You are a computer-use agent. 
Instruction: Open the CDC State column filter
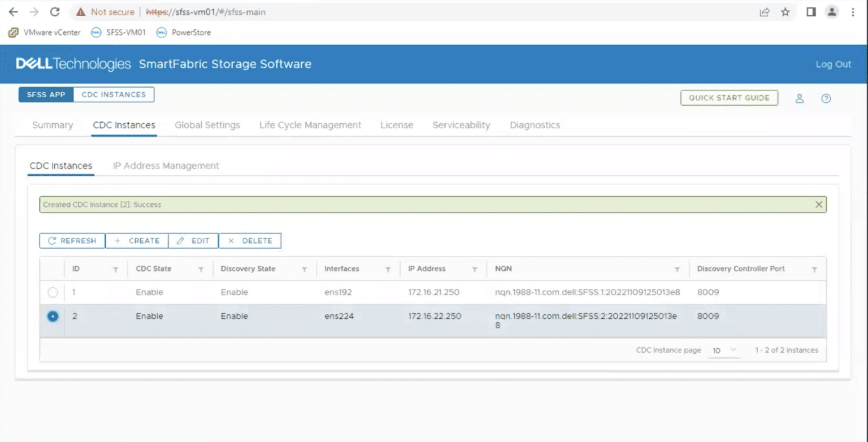click(201, 270)
